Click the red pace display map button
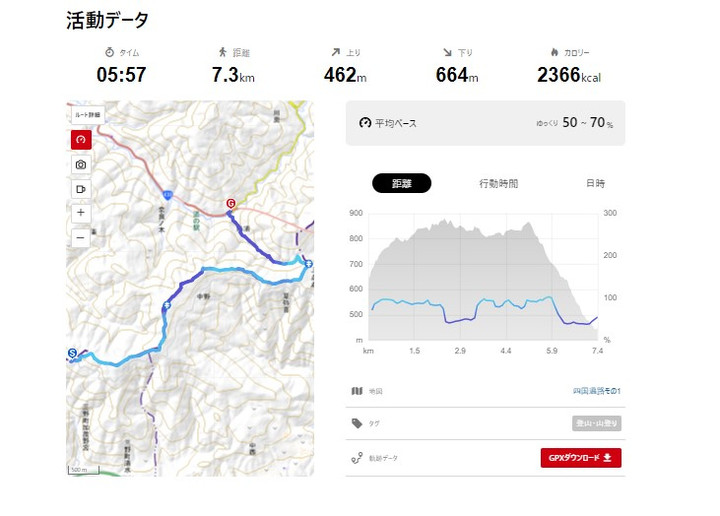 click(81, 140)
